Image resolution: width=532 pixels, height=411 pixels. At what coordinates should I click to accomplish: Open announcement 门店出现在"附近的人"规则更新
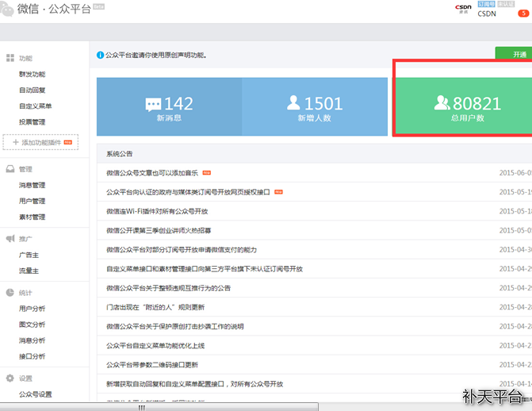(155, 307)
